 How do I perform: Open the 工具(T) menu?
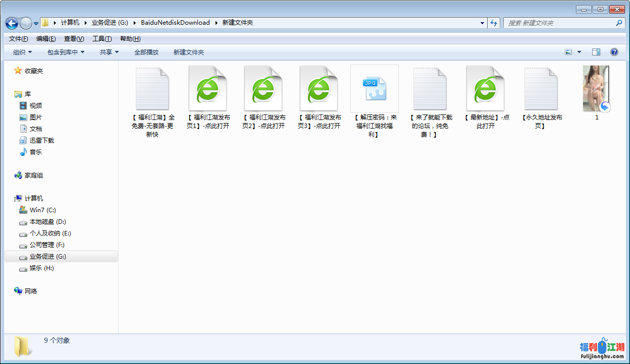[101, 39]
